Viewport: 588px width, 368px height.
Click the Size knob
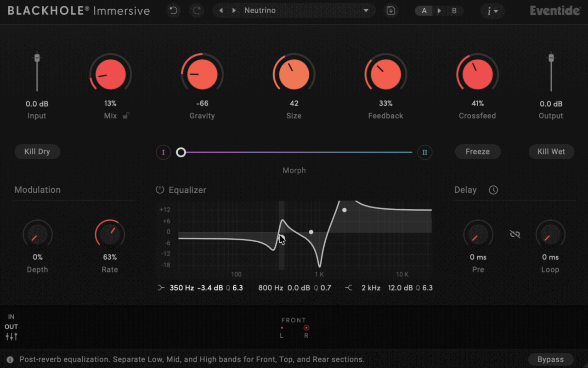pyautogui.click(x=294, y=74)
